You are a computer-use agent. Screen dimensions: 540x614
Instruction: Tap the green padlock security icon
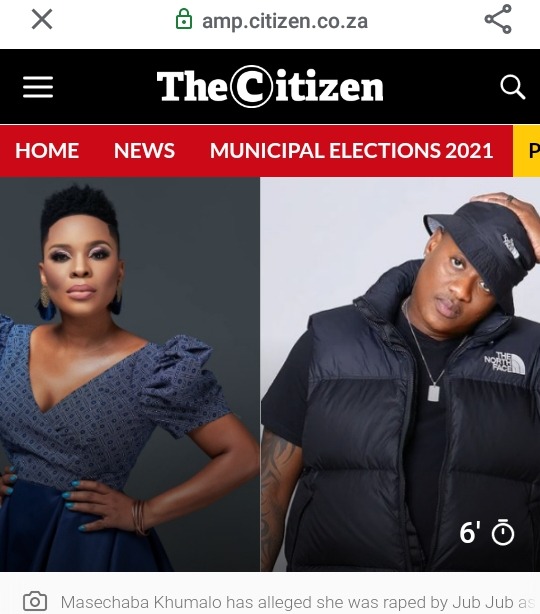[x=184, y=19]
